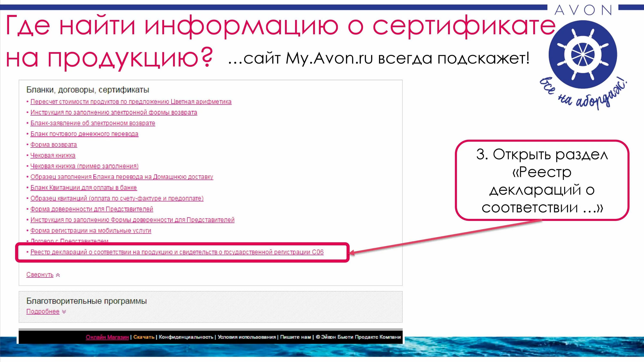Open Бланк почтового денежного перевода link
This screenshot has width=644, height=362.
tap(84, 134)
